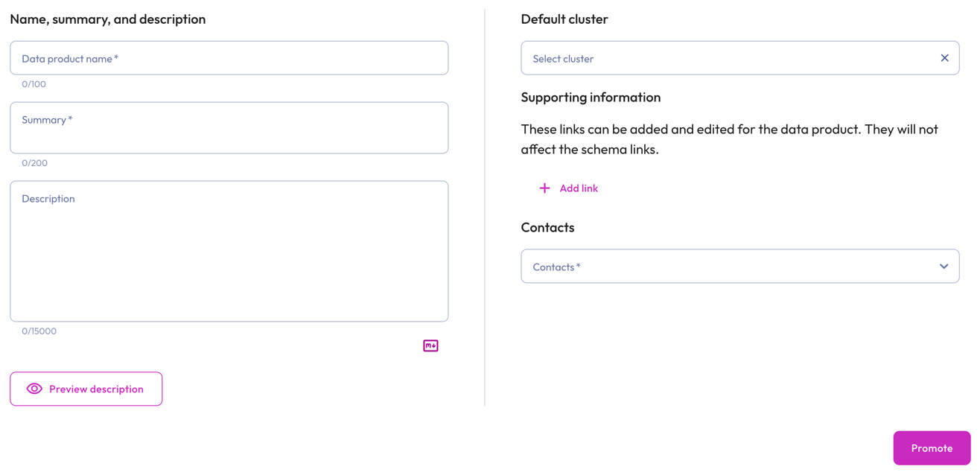Screen dimensions: 980x475
Task: Click the Supporting information heading
Action: [x=591, y=97]
